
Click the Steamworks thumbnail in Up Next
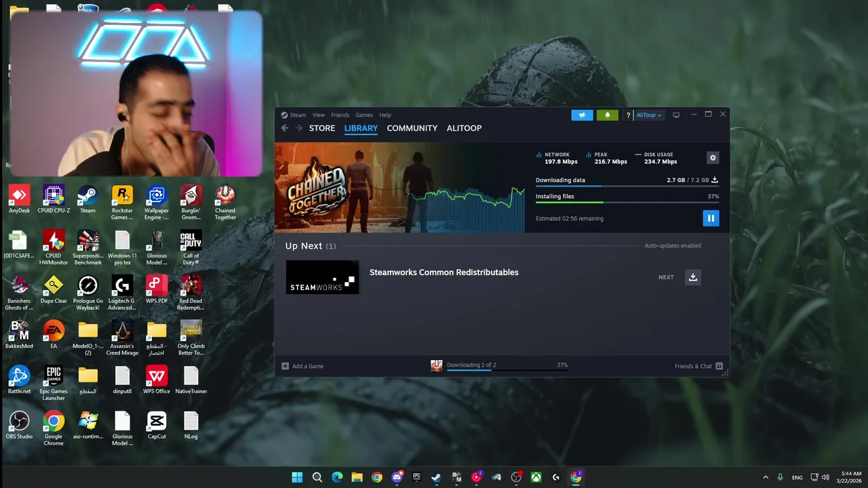click(x=322, y=277)
